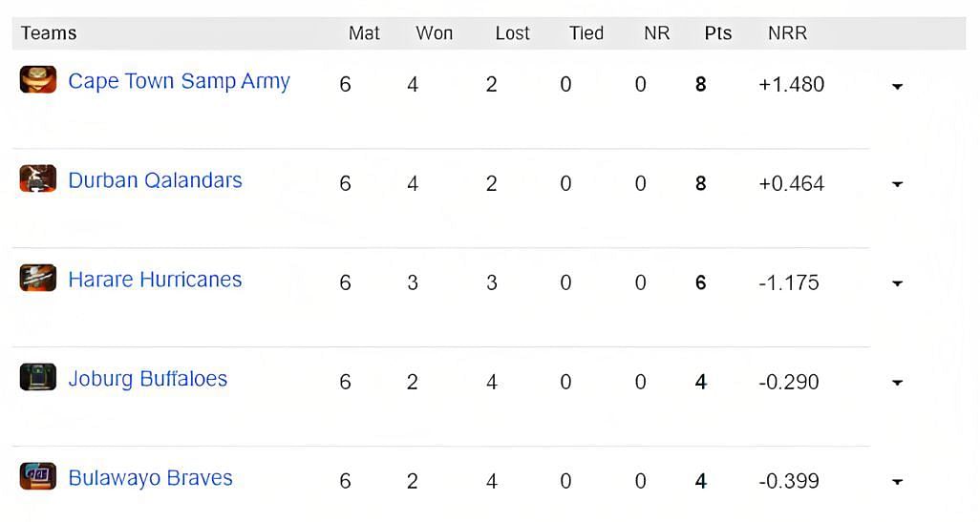Expand the Bulawayo Braves row arrow
Screen dimensions: 980x522
(898, 482)
